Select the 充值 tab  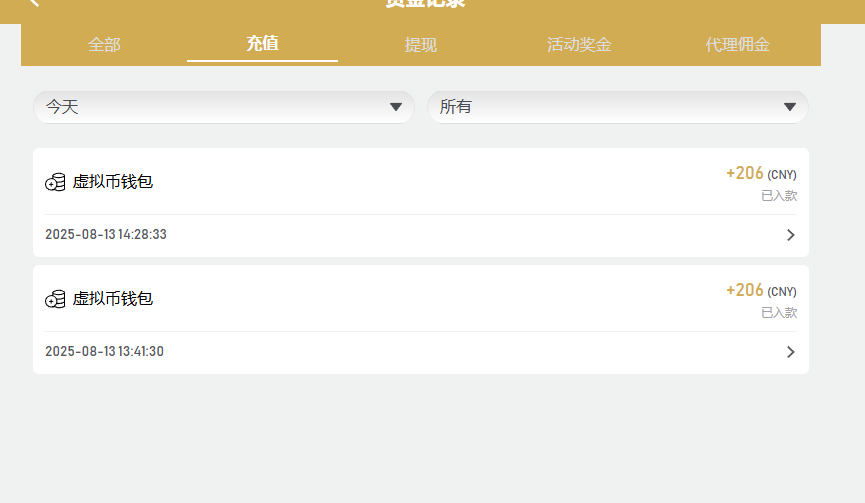tap(262, 43)
